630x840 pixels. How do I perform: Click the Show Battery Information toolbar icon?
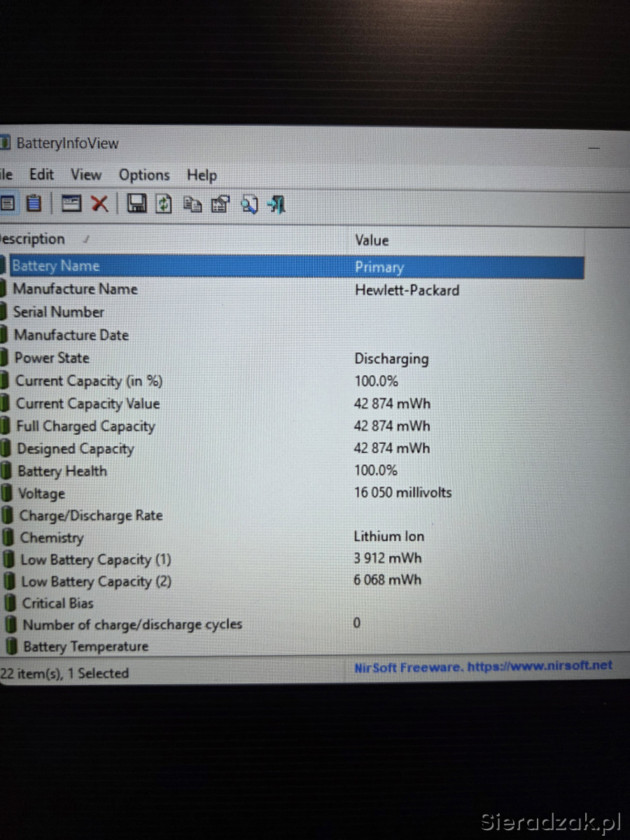pos(8,204)
